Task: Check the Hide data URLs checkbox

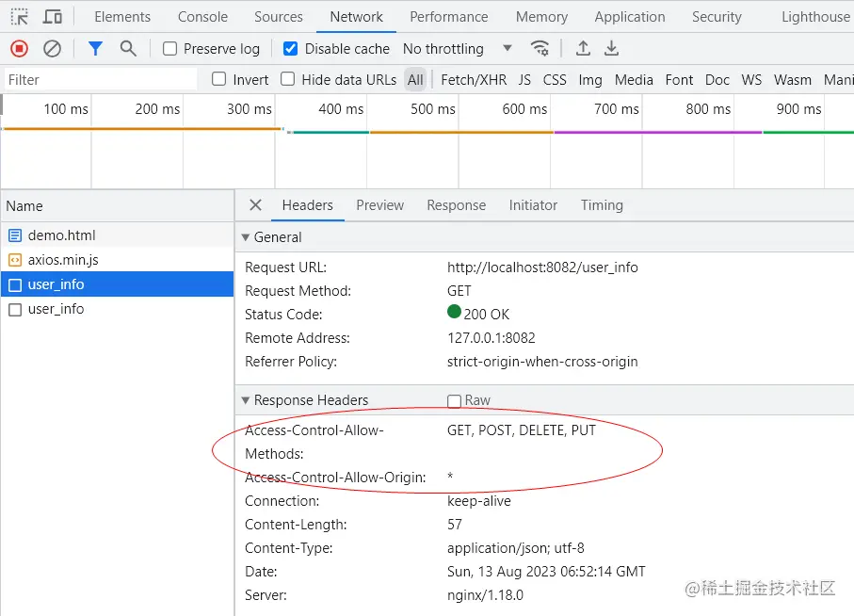Action: pyautogui.click(x=287, y=79)
